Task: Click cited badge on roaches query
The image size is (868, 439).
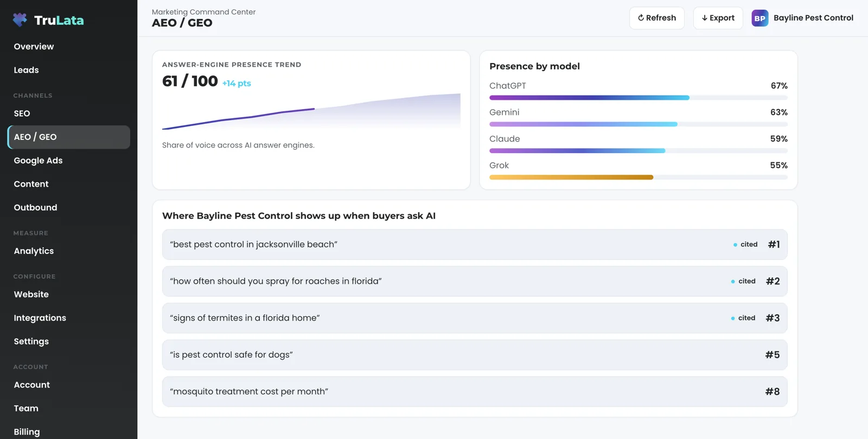Action: [x=743, y=281]
